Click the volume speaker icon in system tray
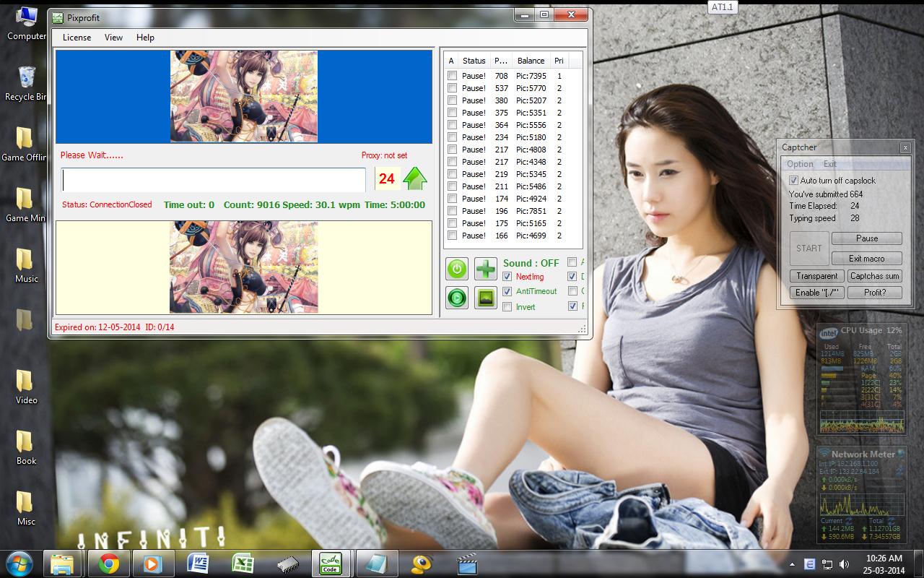 pyautogui.click(x=842, y=564)
